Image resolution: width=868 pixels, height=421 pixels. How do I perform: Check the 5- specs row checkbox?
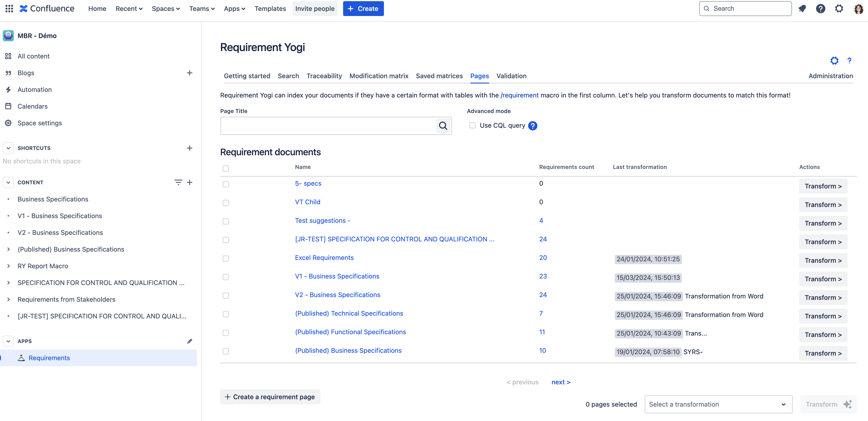pyautogui.click(x=225, y=184)
